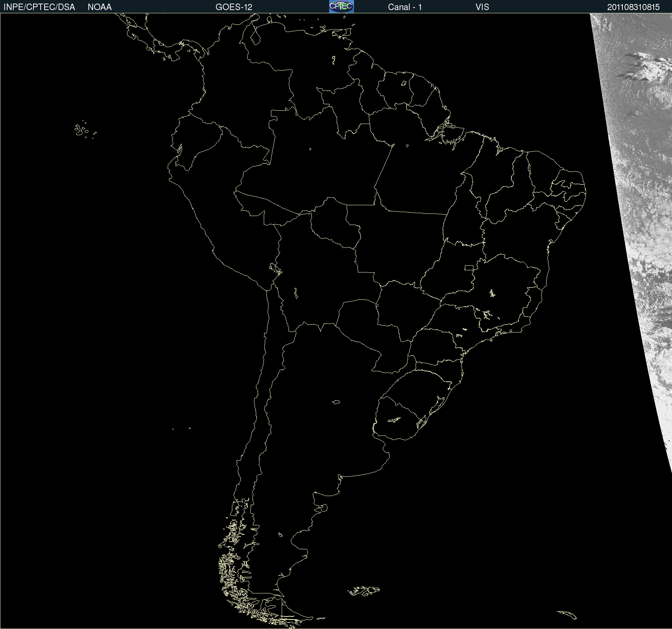Select the 201108310815 timestamp
The image size is (672, 629).
pos(634,7)
